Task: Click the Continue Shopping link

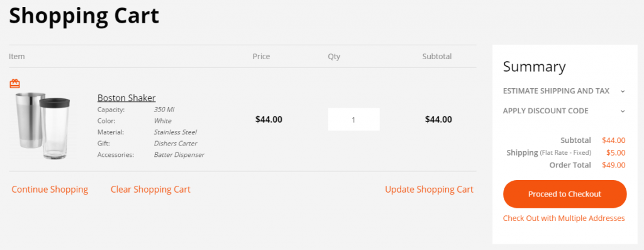Action: pyautogui.click(x=50, y=190)
